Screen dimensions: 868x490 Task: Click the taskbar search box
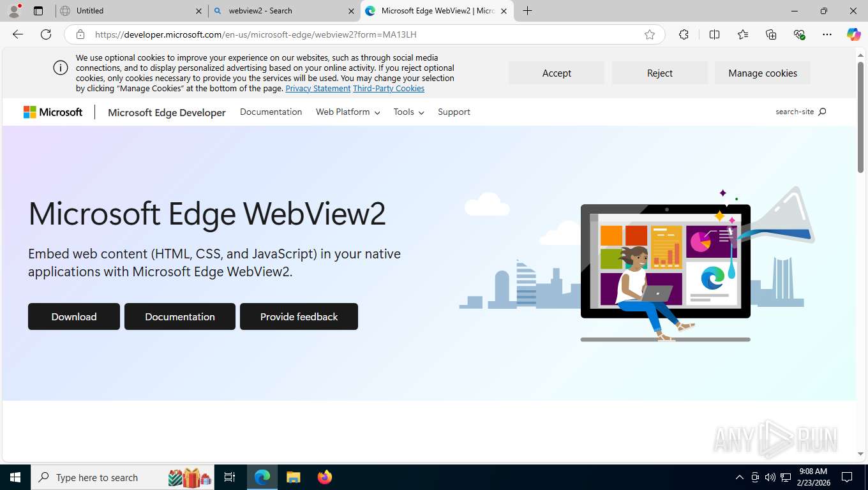point(123,477)
